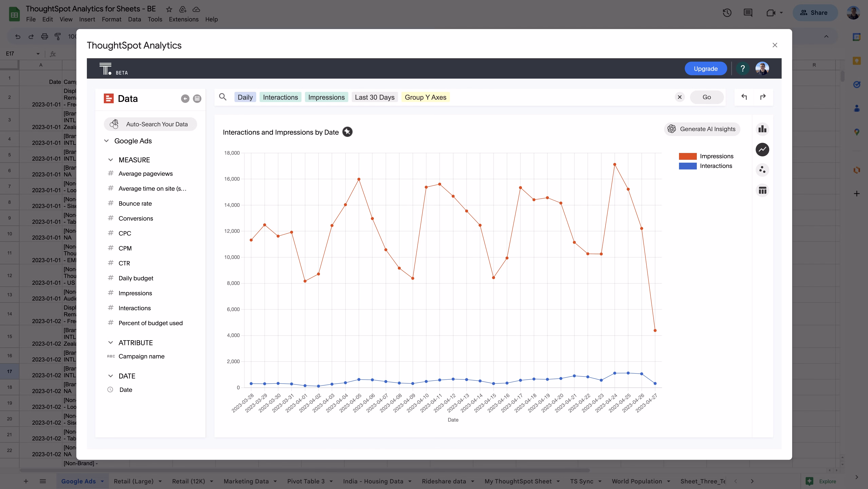Image resolution: width=868 pixels, height=489 pixels.
Task: Open Retail (Large) tab dropdown arrow
Action: click(x=160, y=481)
